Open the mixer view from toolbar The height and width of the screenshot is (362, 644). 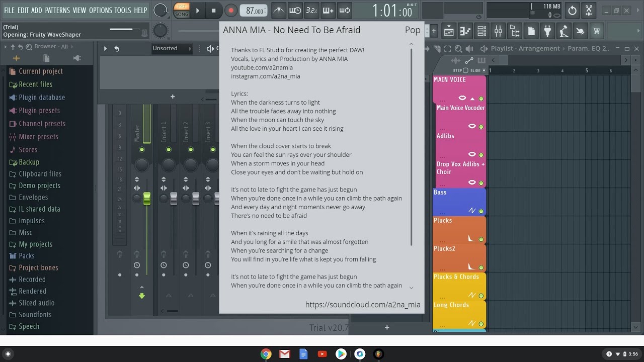pyautogui.click(x=498, y=31)
